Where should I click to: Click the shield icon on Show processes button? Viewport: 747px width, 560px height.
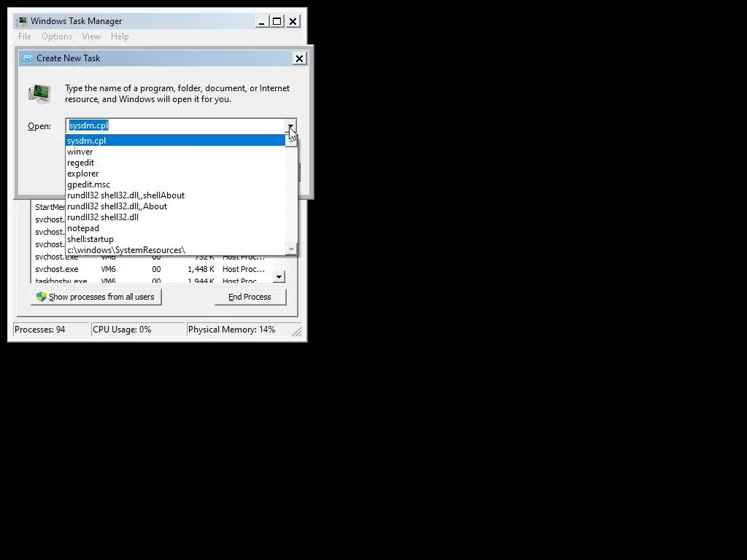tap(42, 297)
